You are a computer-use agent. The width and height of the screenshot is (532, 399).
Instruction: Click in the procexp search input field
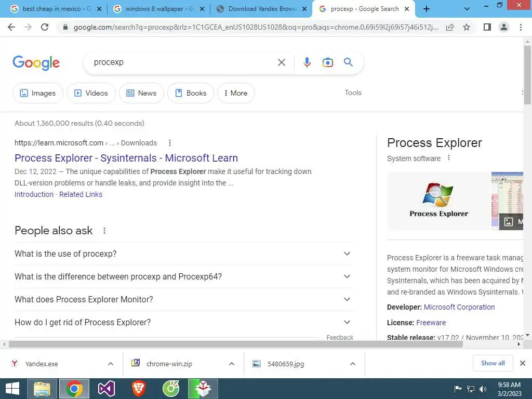coord(183,62)
